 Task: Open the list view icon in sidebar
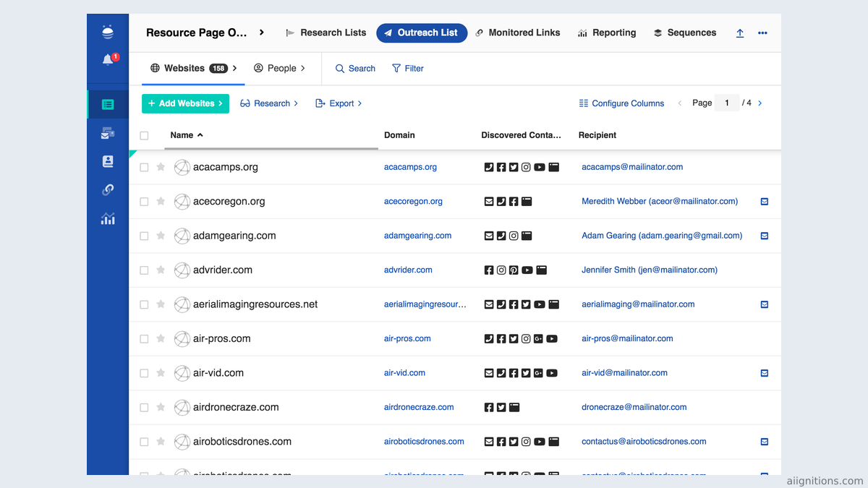(x=108, y=104)
